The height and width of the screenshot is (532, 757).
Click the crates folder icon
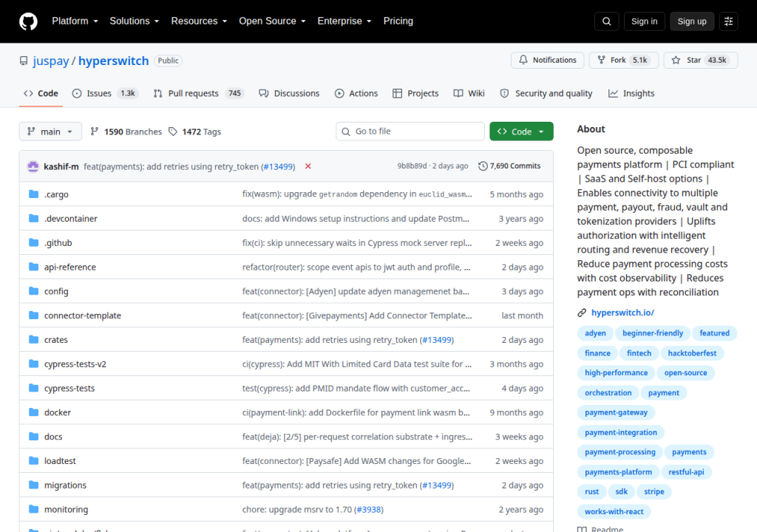point(33,339)
